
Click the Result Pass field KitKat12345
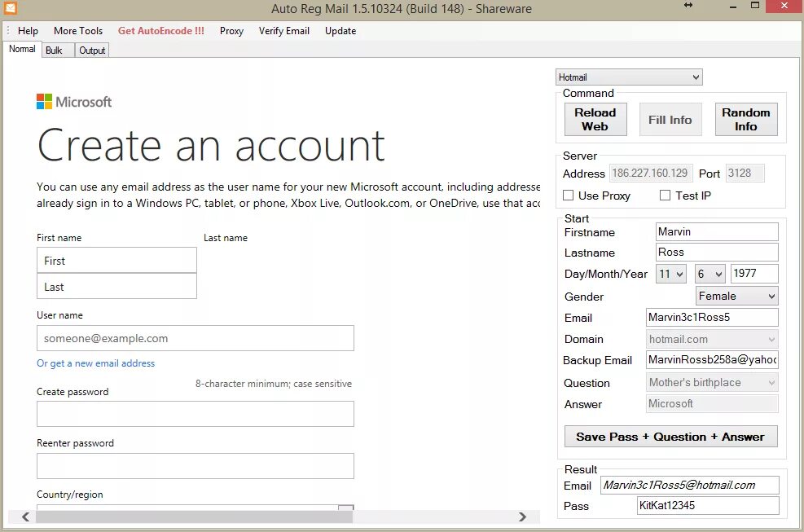click(708, 505)
